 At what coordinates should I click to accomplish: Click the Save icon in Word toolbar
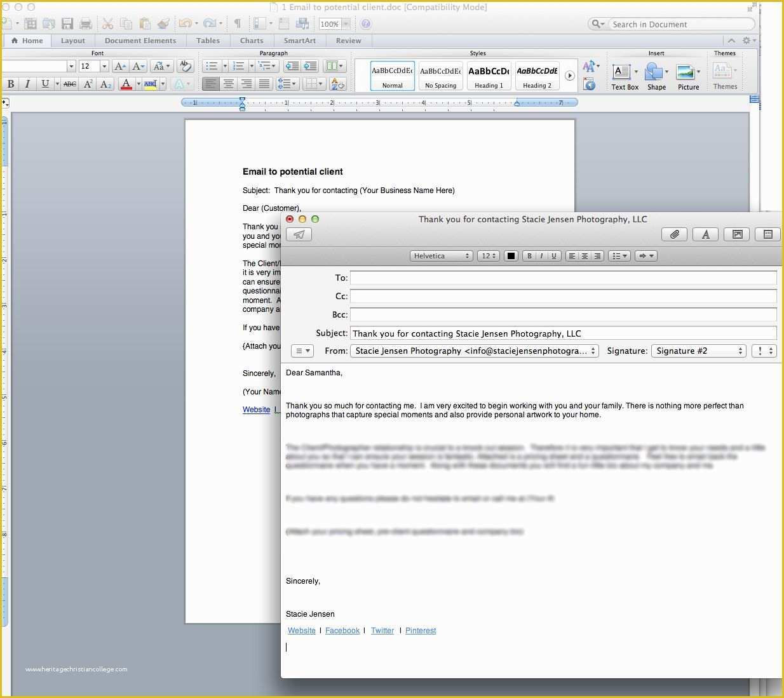[67, 23]
